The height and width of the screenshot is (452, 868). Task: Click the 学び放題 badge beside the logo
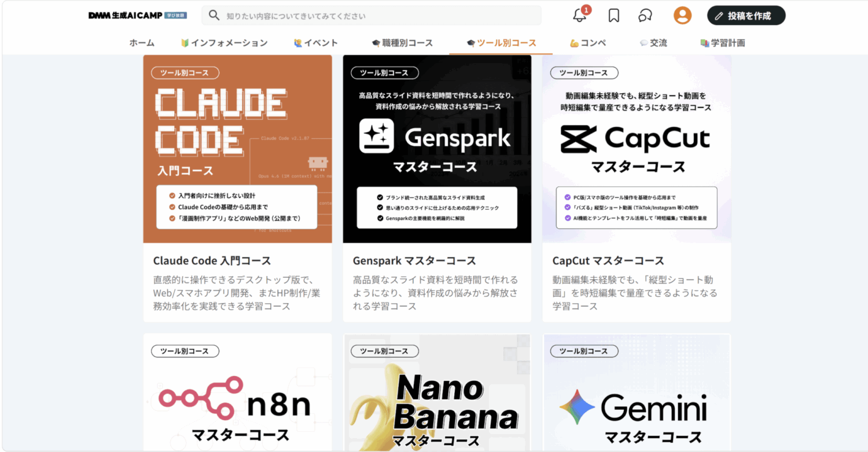point(176,16)
